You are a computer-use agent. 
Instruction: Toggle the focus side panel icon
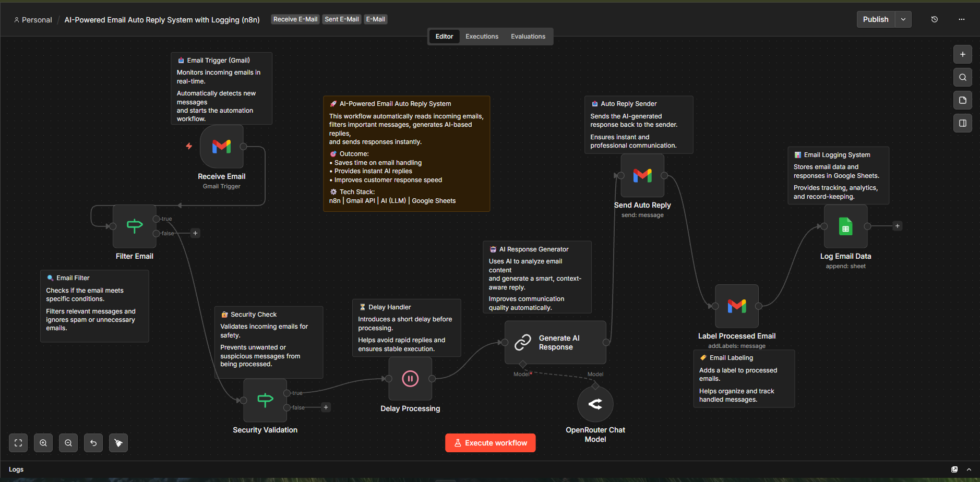(x=962, y=123)
